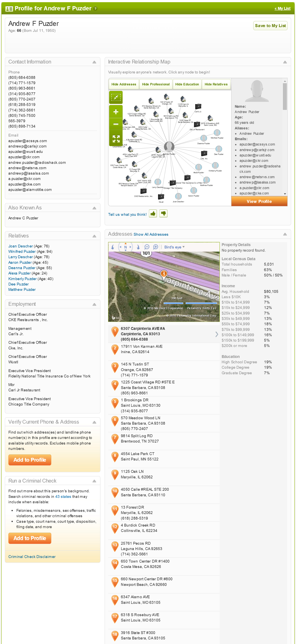Image resolution: width=296 pixels, height=644 pixels.
Task: Click the help icon beside profile title
Action: 95,9
